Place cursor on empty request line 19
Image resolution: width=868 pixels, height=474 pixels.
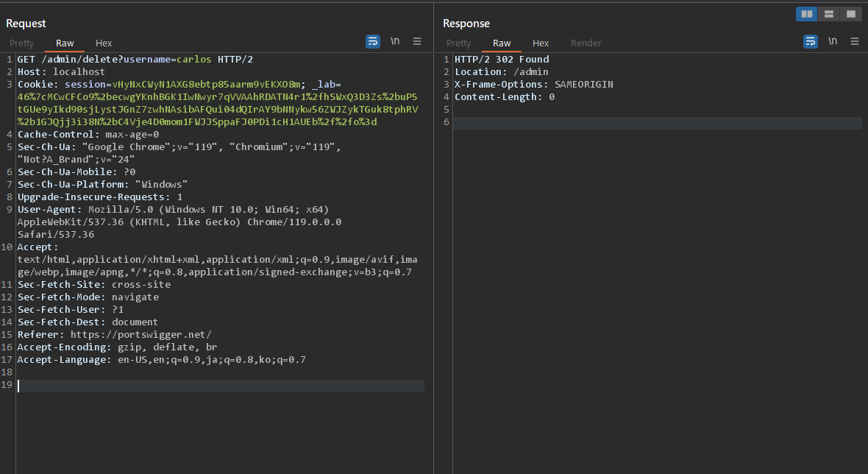(x=221, y=386)
